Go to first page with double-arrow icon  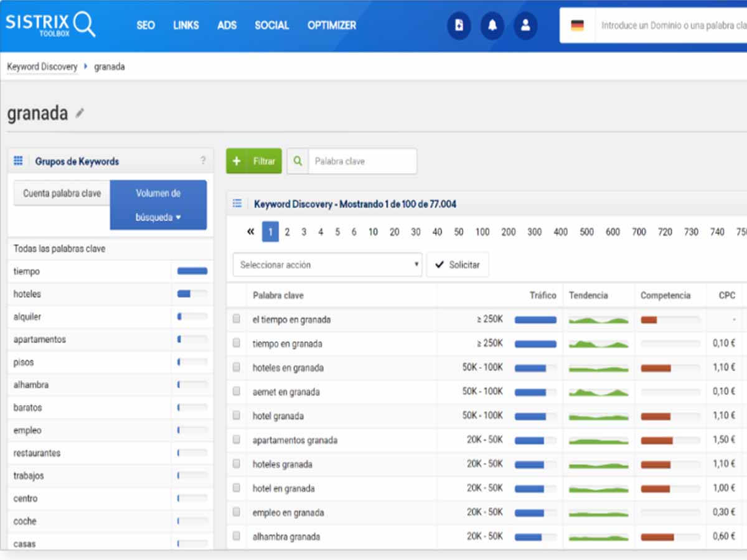250,232
